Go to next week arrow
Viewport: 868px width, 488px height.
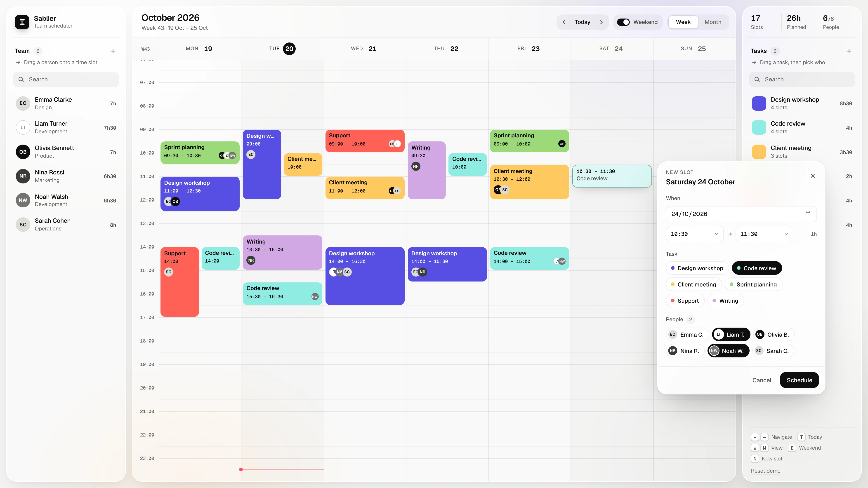601,22
